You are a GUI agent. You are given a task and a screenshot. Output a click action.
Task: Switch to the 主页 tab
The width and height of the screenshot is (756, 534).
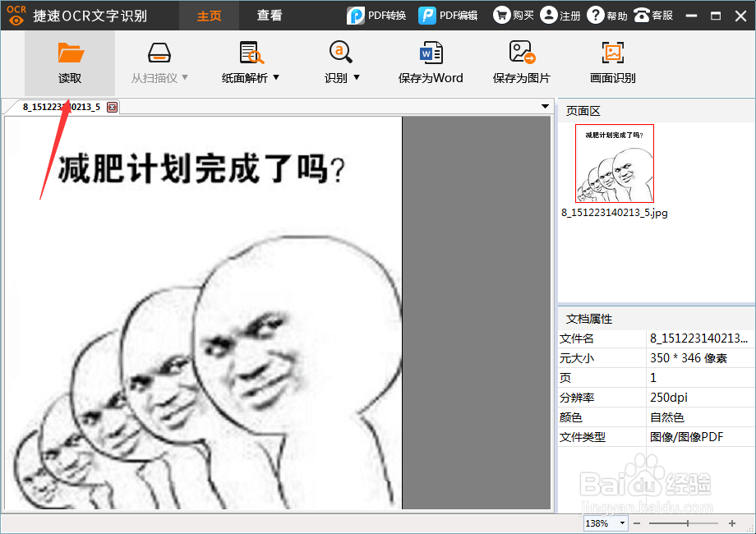coord(210,16)
